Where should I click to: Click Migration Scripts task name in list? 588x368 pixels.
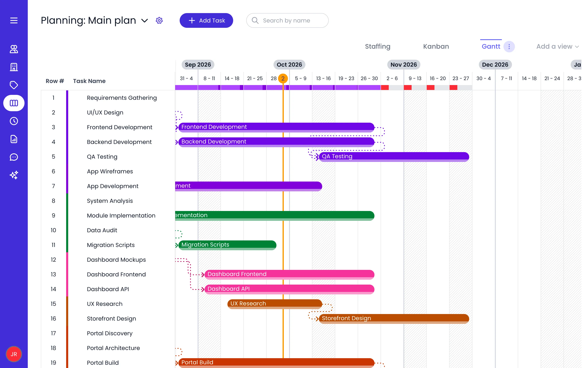tap(110, 245)
